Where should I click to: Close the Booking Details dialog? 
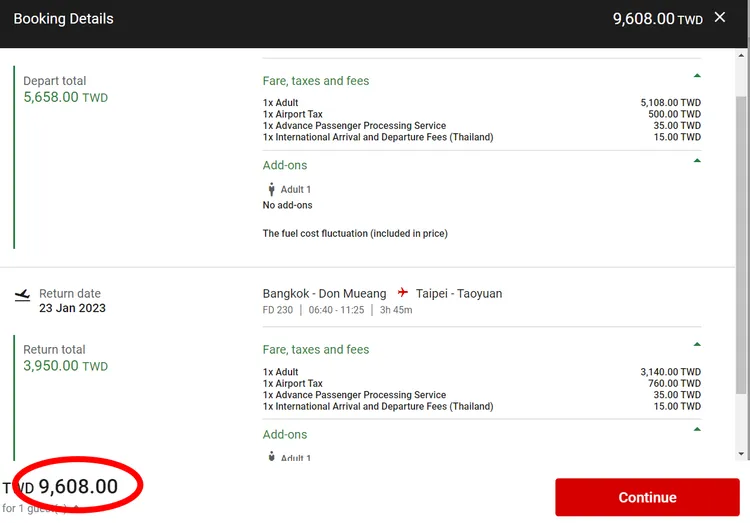[x=720, y=18]
